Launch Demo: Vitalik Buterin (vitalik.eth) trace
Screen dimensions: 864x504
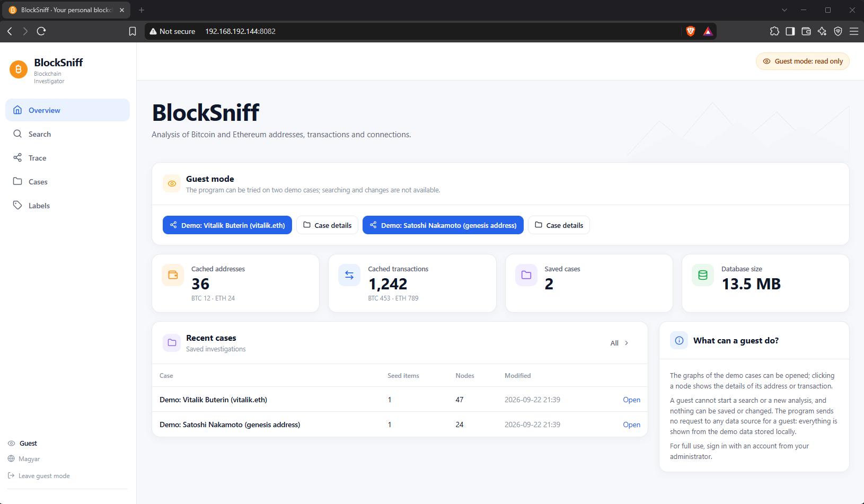click(x=227, y=225)
